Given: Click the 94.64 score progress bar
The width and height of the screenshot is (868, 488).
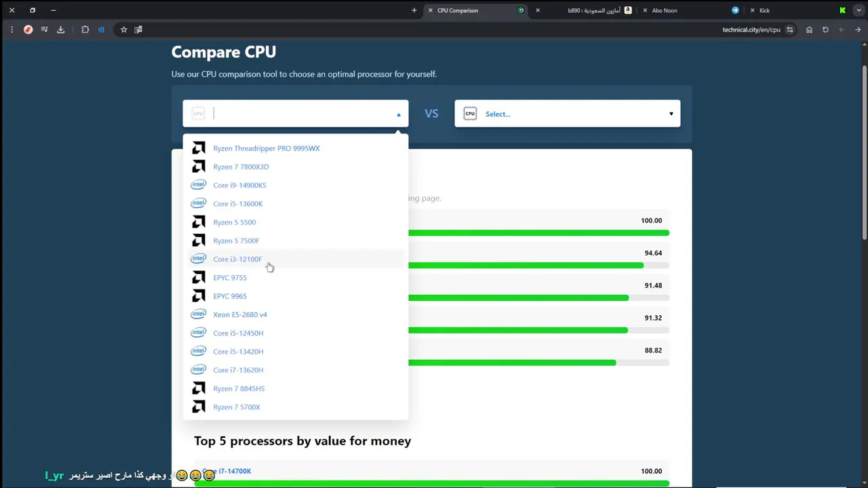Looking at the screenshot, I should (538, 266).
